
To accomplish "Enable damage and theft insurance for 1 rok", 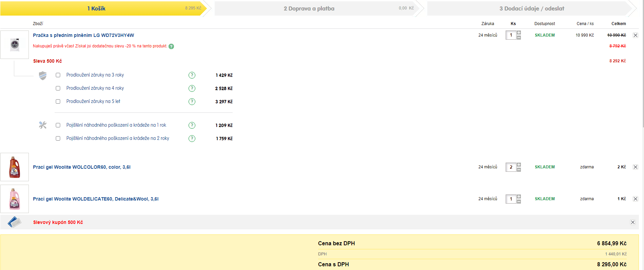I will [x=58, y=125].
